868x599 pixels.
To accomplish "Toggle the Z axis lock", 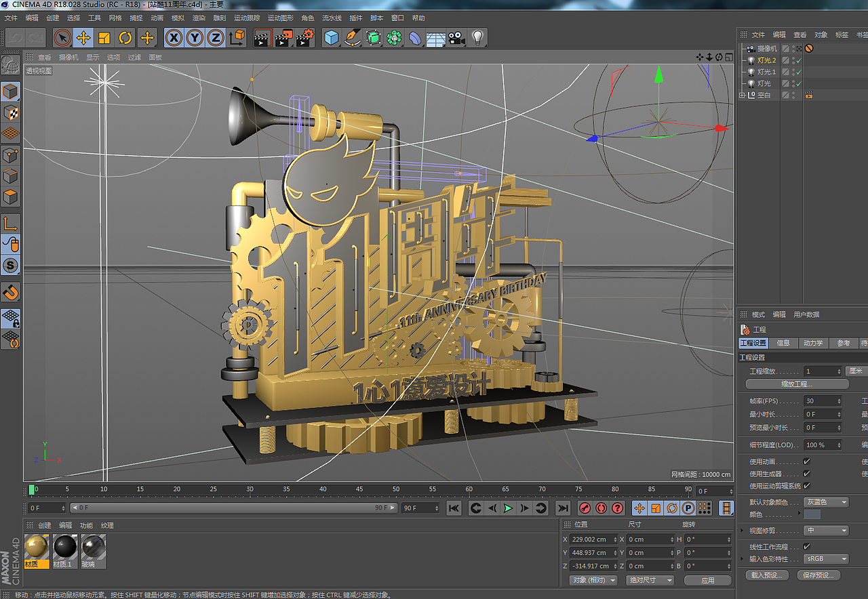I will [216, 38].
